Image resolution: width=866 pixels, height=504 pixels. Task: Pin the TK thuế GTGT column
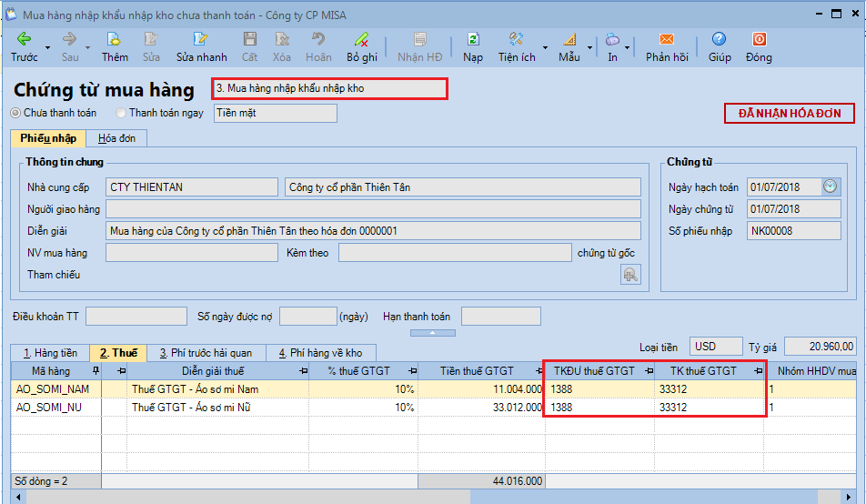click(759, 370)
